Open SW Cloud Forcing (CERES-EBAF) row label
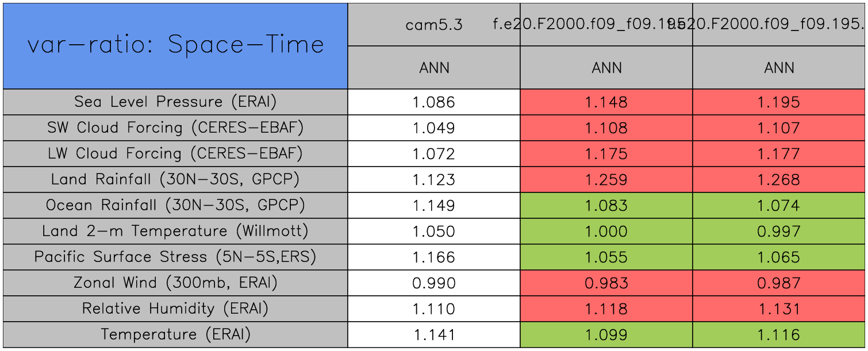The image size is (868, 351). click(x=175, y=128)
